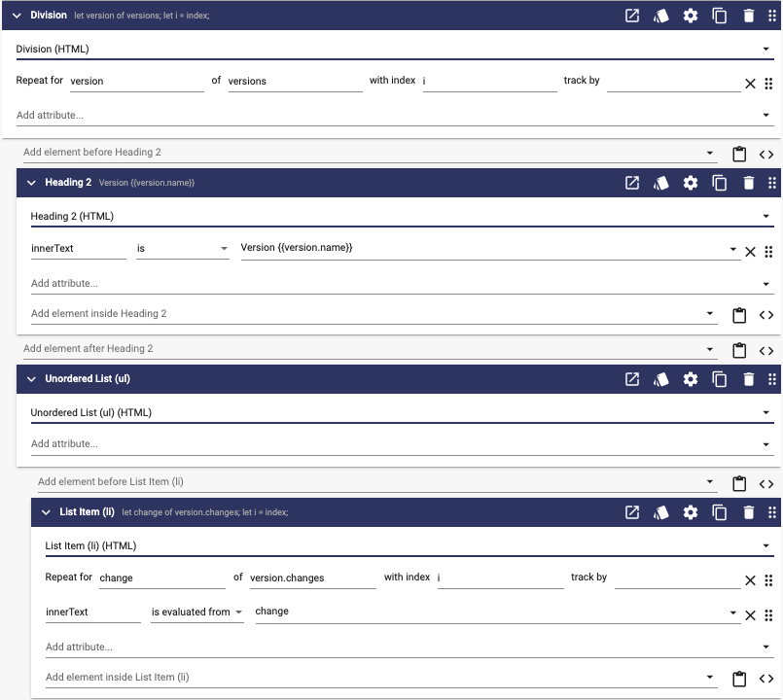Edit Division repeat variable 'version' field
This screenshot has width=783, height=700.
[x=137, y=82]
